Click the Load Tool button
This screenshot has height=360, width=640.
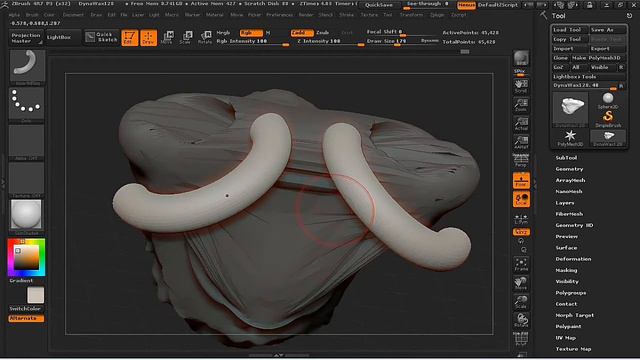click(x=570, y=30)
